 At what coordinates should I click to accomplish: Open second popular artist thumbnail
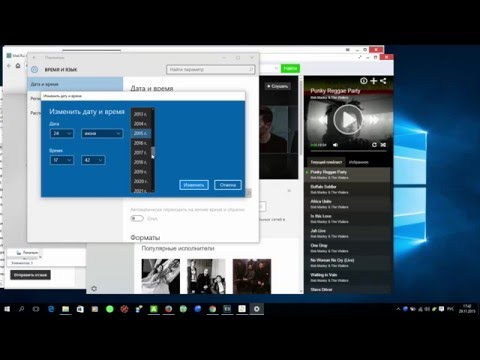point(206,276)
